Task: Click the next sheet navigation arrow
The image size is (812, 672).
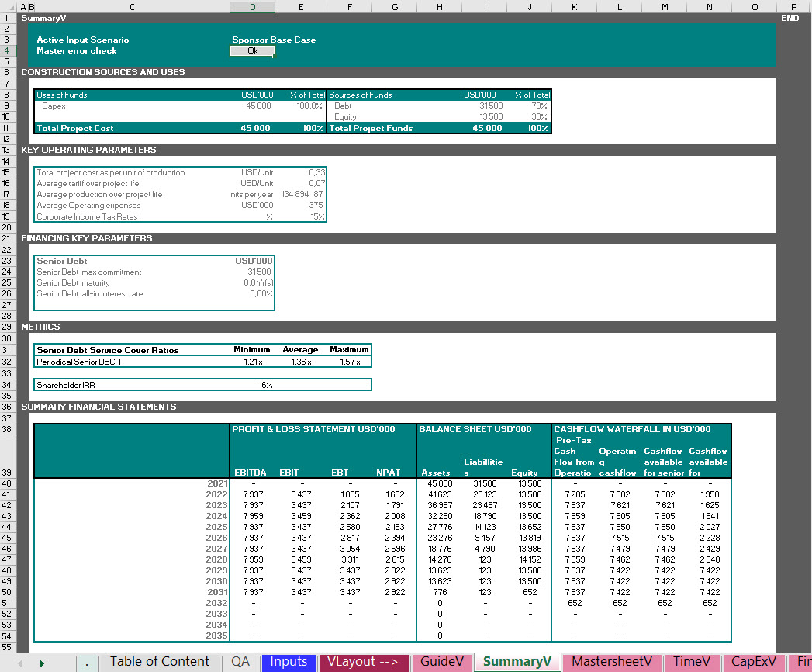Action: click(x=42, y=663)
